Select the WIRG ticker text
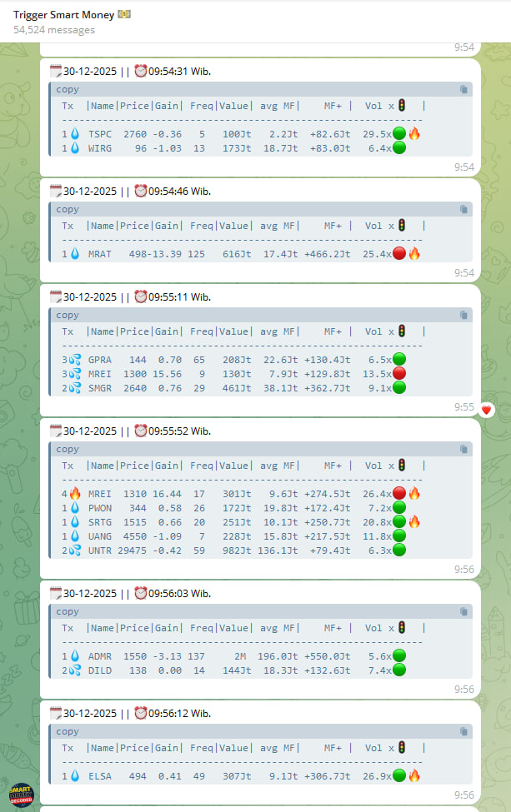This screenshot has height=812, width=511. (x=100, y=148)
